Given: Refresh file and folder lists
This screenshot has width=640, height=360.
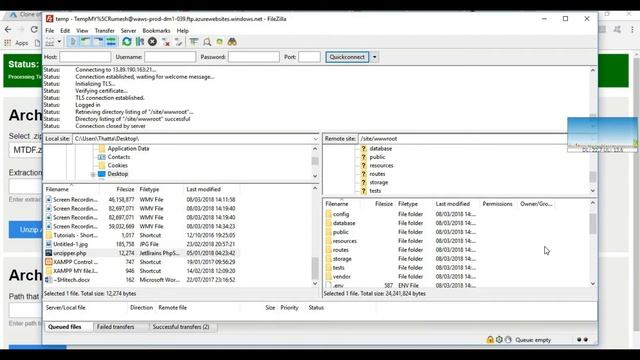Looking at the screenshot, I should [x=127, y=42].
